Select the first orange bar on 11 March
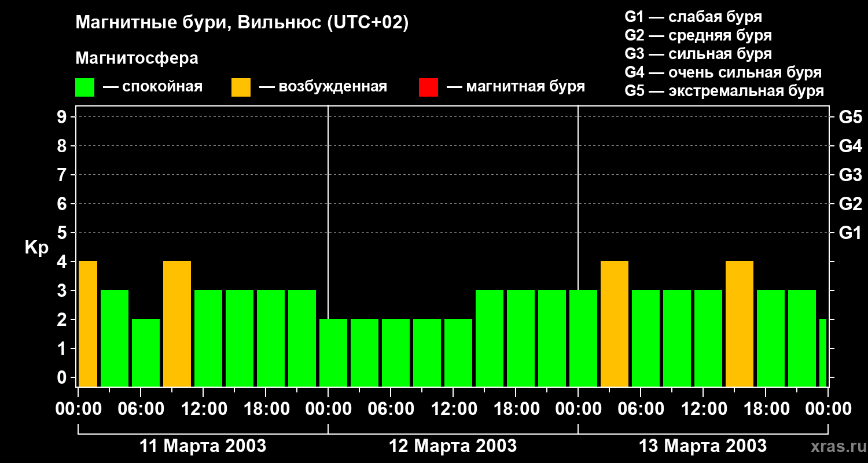 pyautogui.click(x=88, y=324)
